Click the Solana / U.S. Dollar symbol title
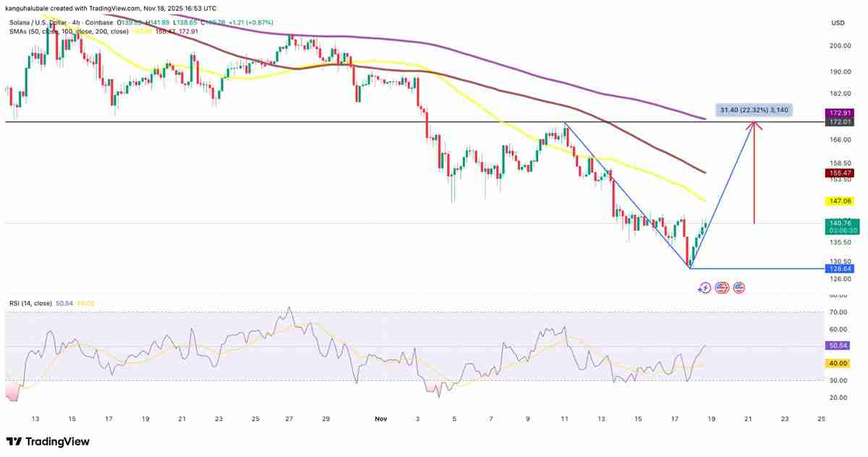Image resolution: width=868 pixels, height=457 pixels. pyautogui.click(x=43, y=23)
